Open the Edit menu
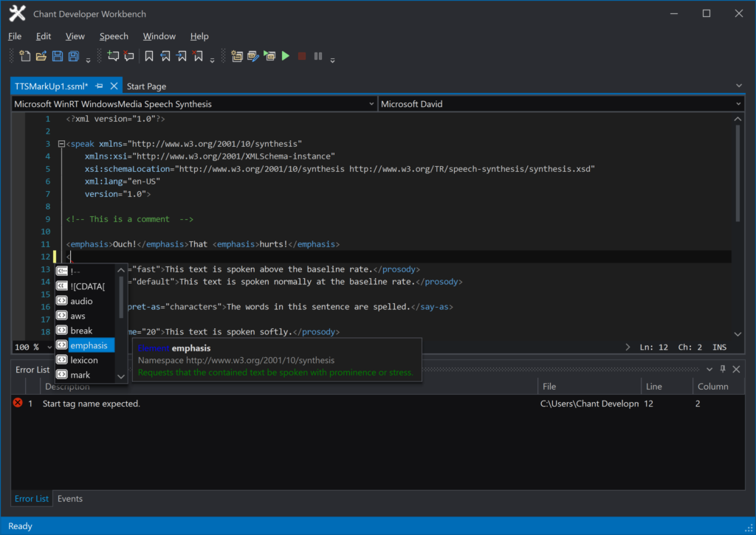756x535 pixels. click(44, 36)
